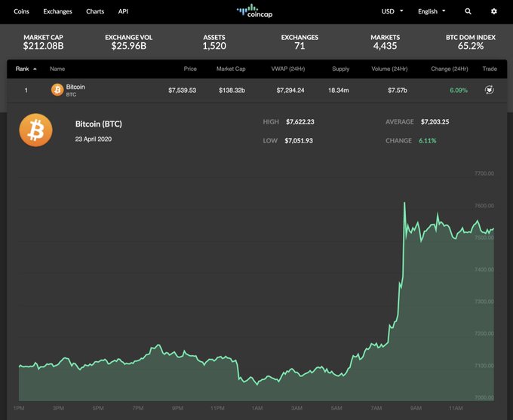Click the Trade column header
513x420 pixels.
tap(490, 69)
